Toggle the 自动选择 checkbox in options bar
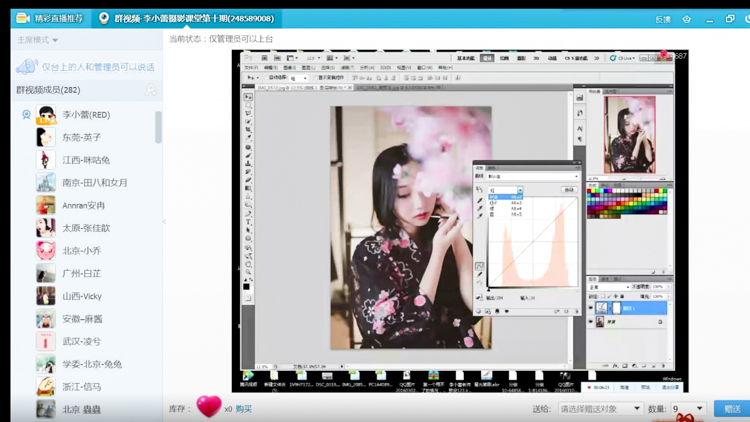Screen dimensions: 750x422 266,78
